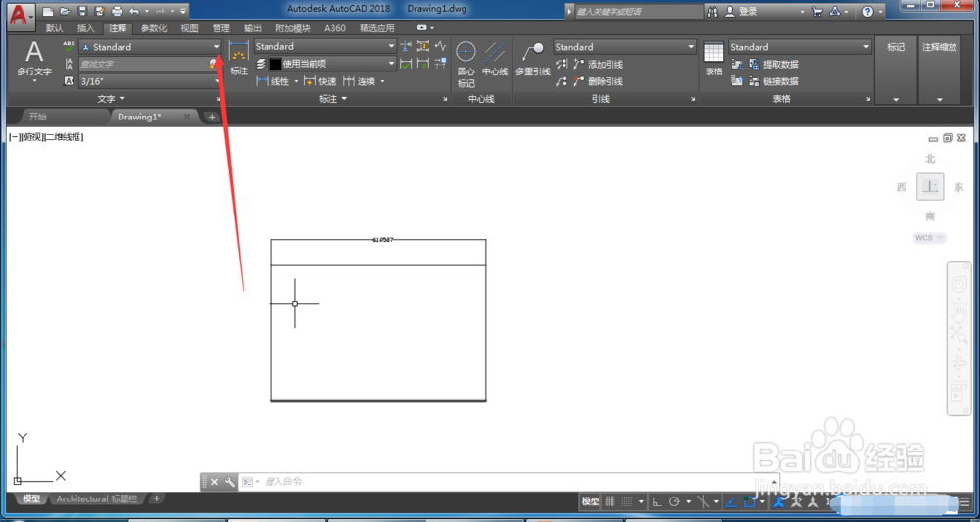Open the command line customize wrench
The height and width of the screenshot is (522, 980).
[229, 482]
